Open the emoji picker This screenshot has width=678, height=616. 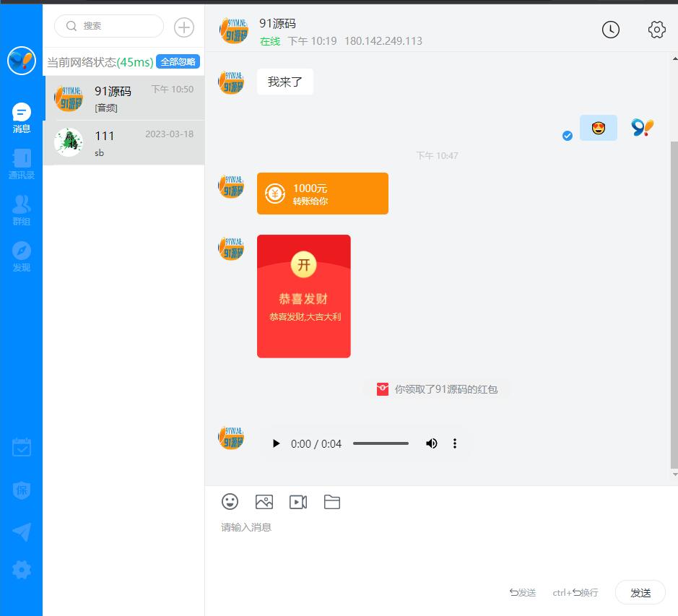point(230,502)
